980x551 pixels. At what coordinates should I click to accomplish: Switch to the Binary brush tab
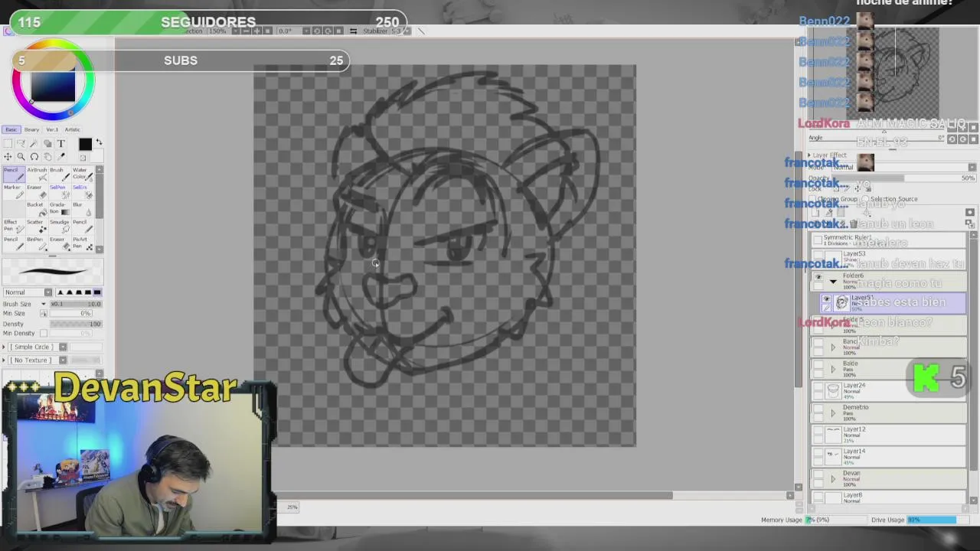tap(31, 129)
